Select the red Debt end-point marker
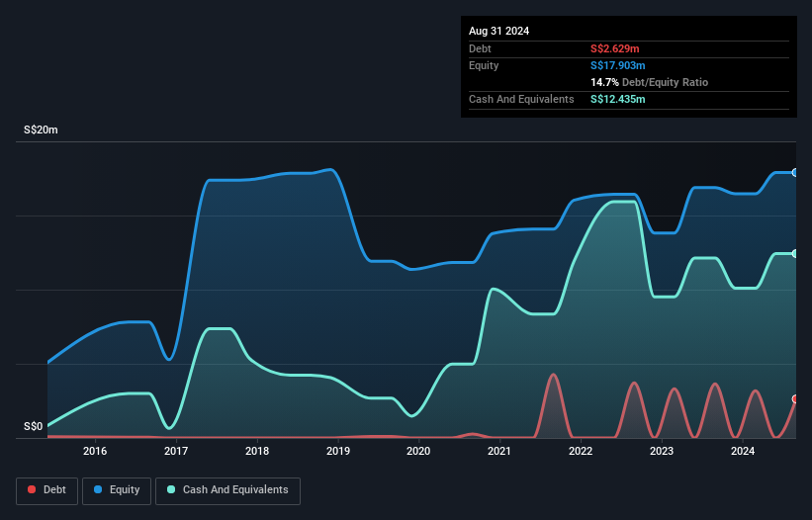This screenshot has width=812, height=520. click(795, 399)
